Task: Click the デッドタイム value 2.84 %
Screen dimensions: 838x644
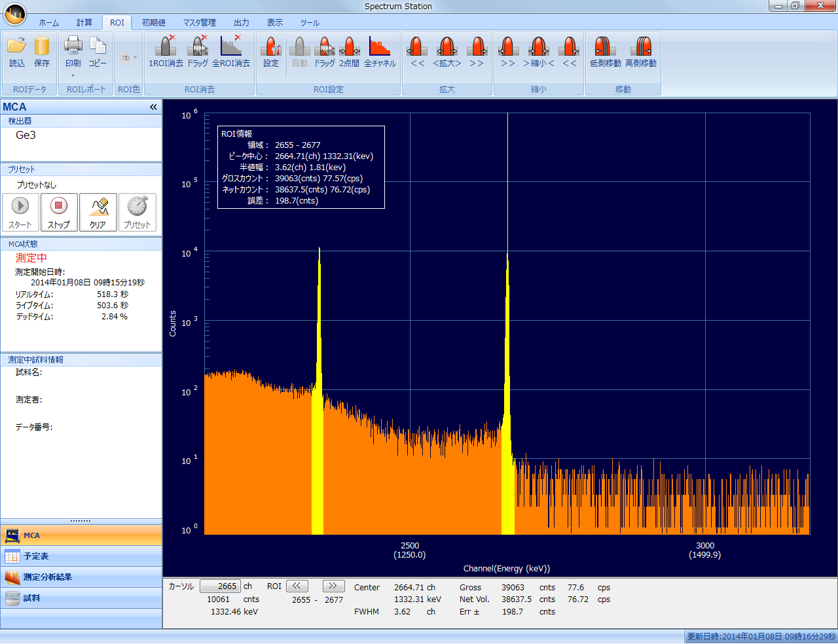Action: point(115,317)
